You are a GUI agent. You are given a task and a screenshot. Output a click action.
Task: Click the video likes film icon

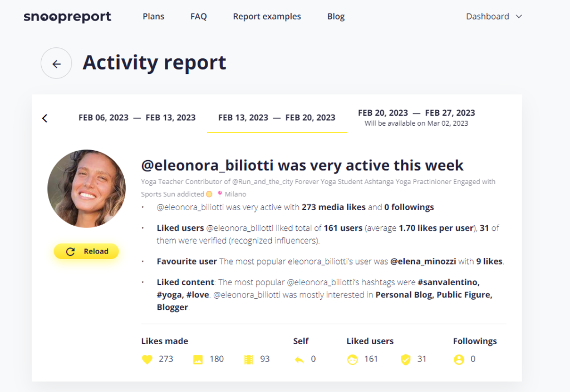pyautogui.click(x=249, y=359)
